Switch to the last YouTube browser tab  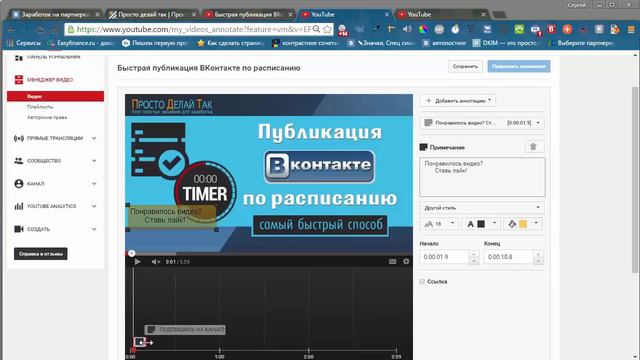(x=443, y=14)
